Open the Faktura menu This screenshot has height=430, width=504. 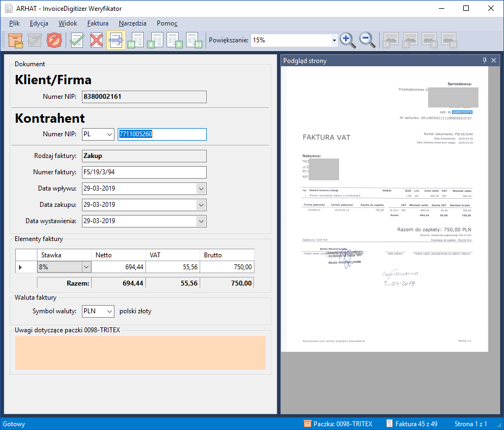[98, 23]
